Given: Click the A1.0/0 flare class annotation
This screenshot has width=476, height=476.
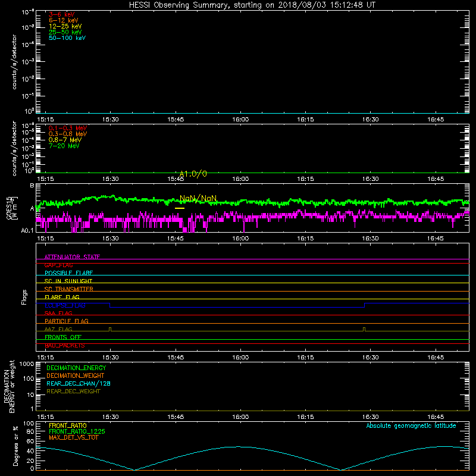Looking at the screenshot, I should pos(193,174).
